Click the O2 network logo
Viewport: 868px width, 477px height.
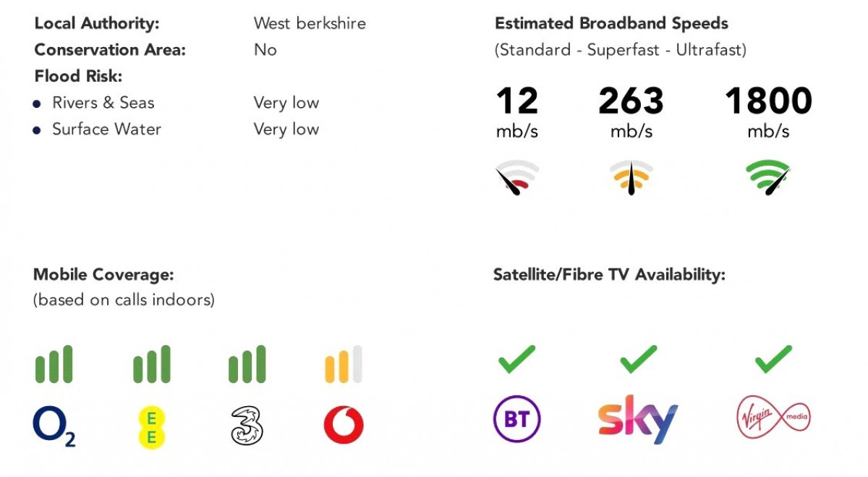(x=54, y=426)
